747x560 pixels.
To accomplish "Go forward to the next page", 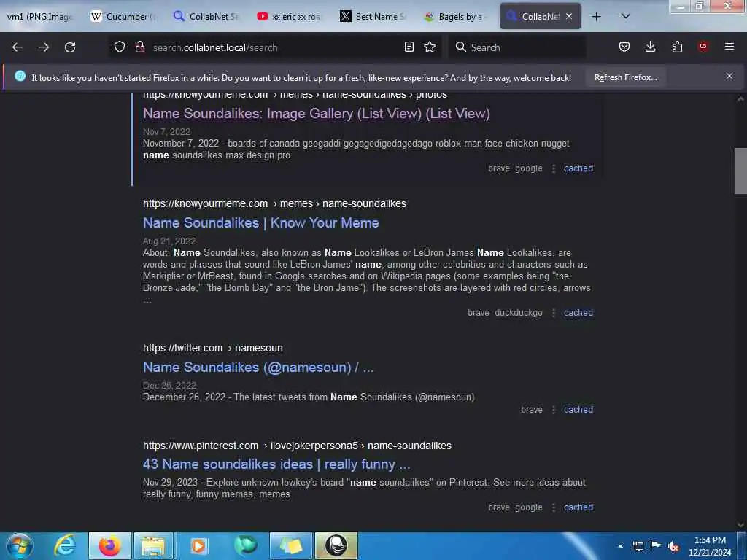I will pyautogui.click(x=44, y=47).
